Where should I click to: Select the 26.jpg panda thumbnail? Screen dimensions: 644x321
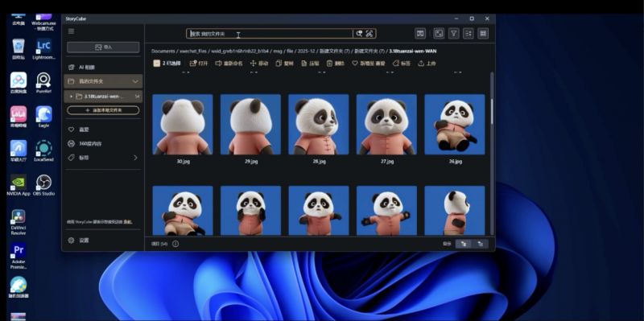tap(455, 125)
